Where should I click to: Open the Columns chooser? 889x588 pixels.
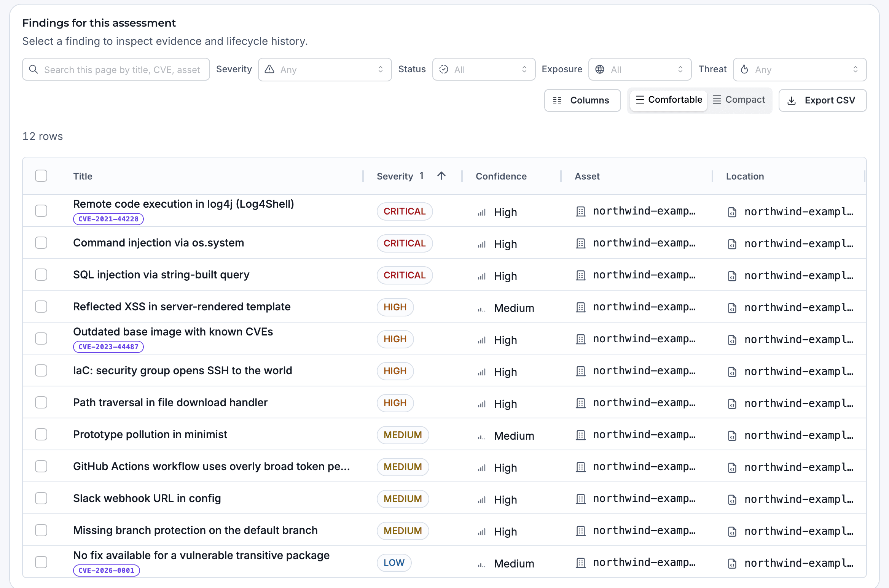[x=582, y=100]
